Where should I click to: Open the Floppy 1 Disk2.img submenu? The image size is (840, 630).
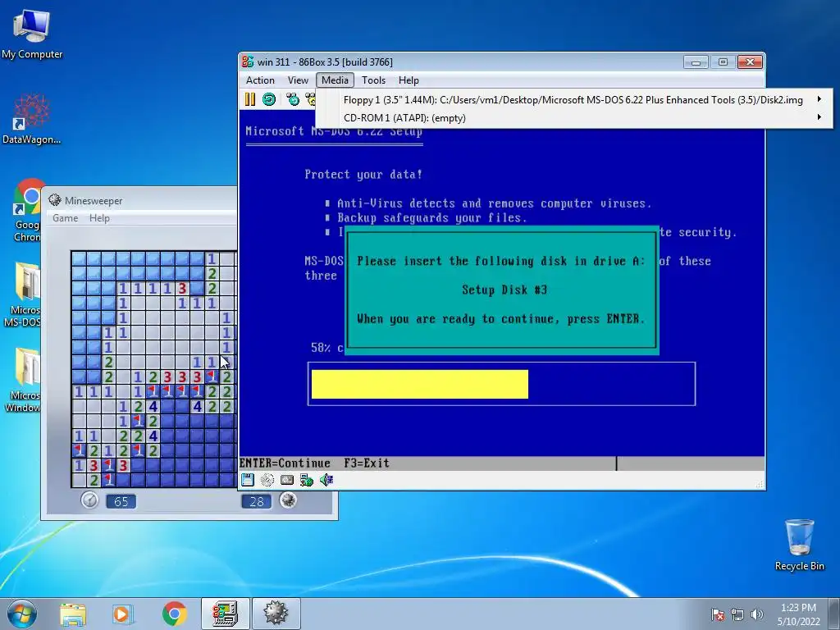pos(573,99)
